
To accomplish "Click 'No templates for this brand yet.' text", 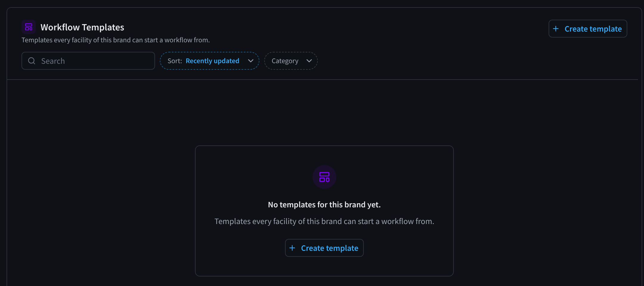I will [x=324, y=205].
